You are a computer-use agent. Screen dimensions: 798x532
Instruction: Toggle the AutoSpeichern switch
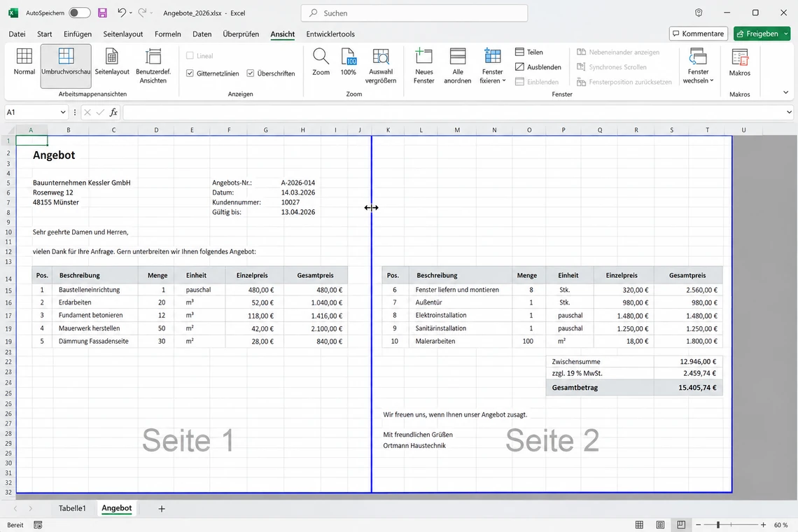(x=79, y=13)
